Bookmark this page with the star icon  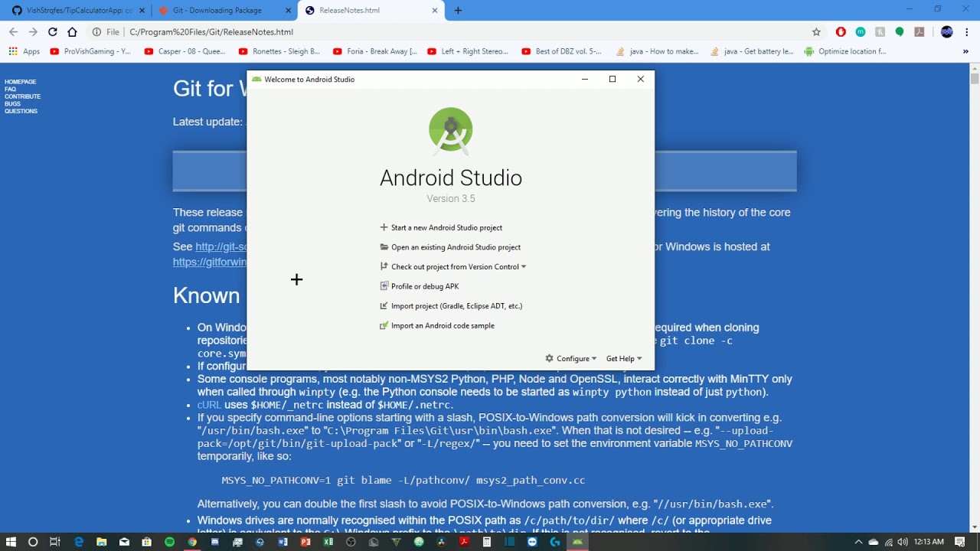tap(816, 32)
